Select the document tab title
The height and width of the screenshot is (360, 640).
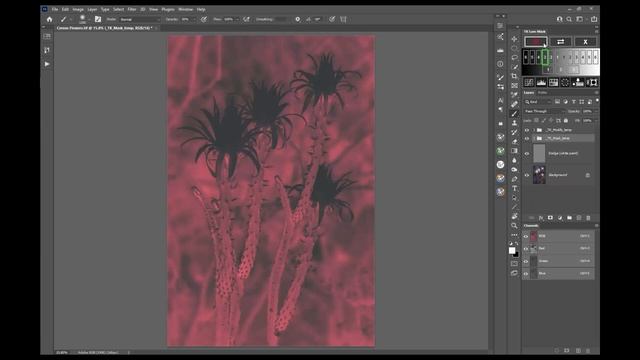pos(104,28)
